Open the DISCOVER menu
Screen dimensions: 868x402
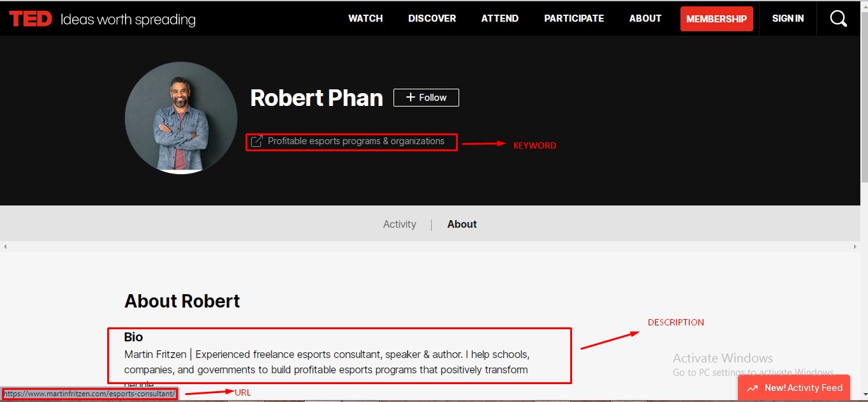point(432,19)
